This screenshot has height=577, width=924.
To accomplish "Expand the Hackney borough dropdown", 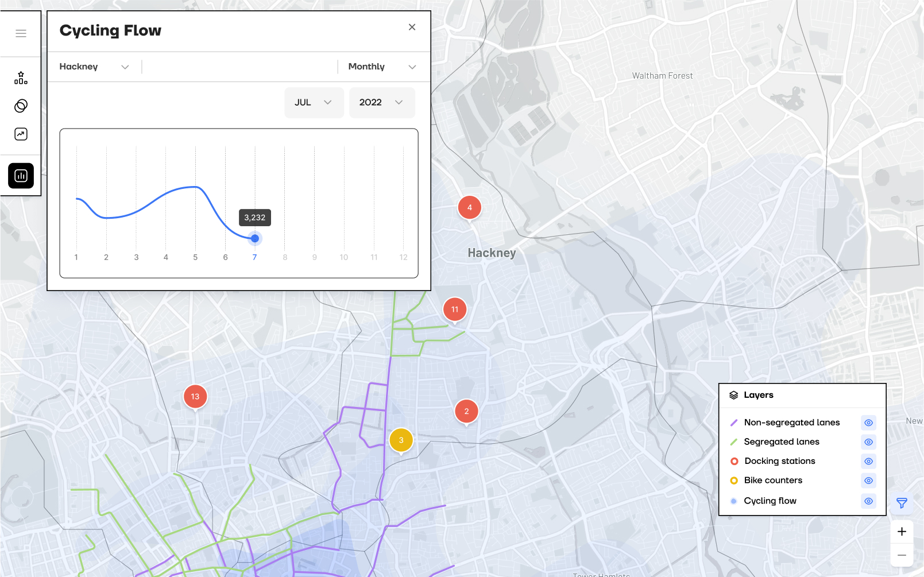I will [x=94, y=67].
